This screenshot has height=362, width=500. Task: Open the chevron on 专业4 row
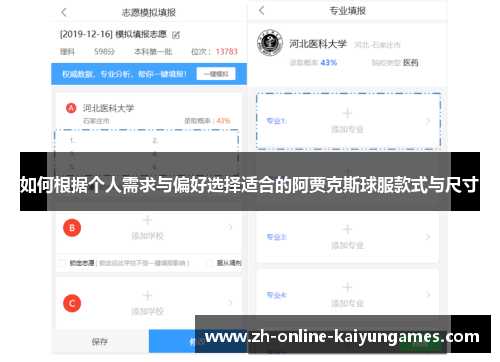[x=428, y=295]
